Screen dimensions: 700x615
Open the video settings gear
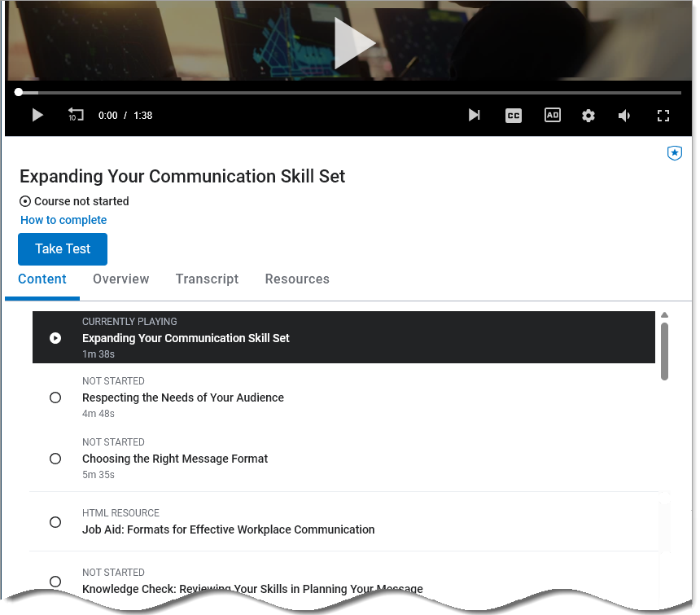[x=588, y=115]
